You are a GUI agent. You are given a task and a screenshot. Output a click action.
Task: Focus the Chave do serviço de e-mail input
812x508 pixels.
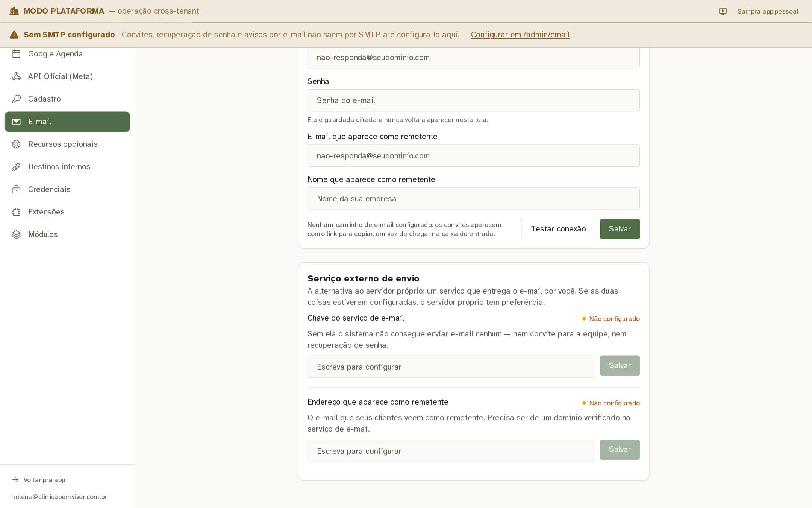pos(451,367)
